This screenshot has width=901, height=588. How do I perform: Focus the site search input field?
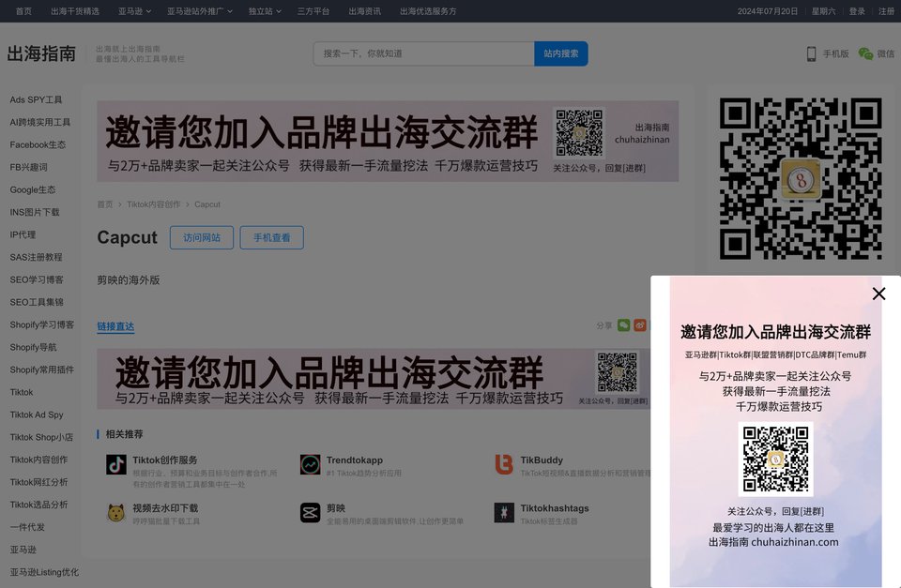[423, 53]
